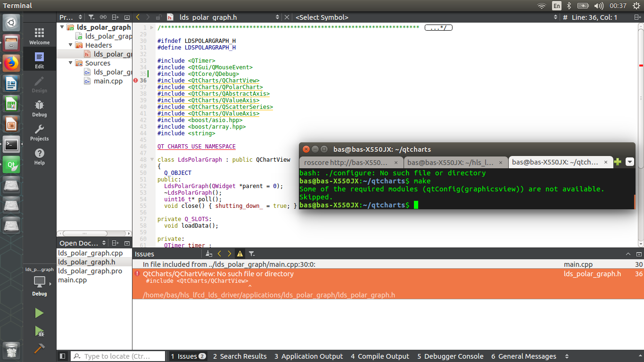Open Welcome mode in the sidebar
Viewport: 644px width, 362px height.
coord(39,36)
